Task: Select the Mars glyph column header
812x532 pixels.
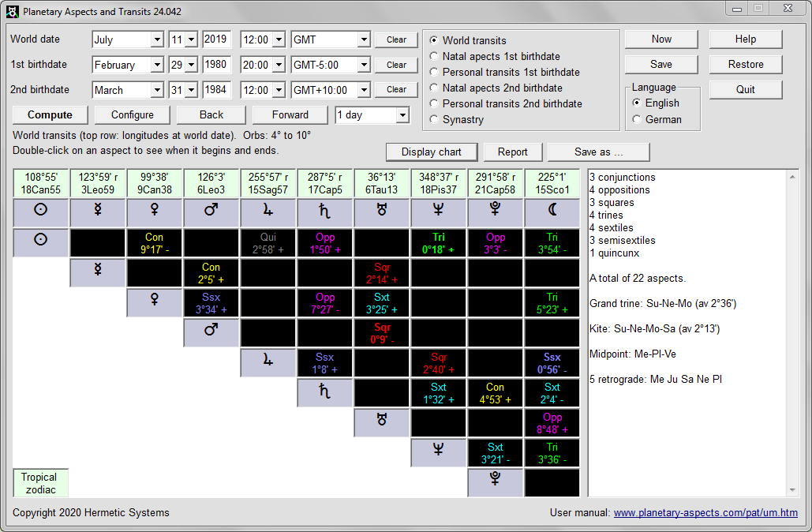Action: pos(211,212)
